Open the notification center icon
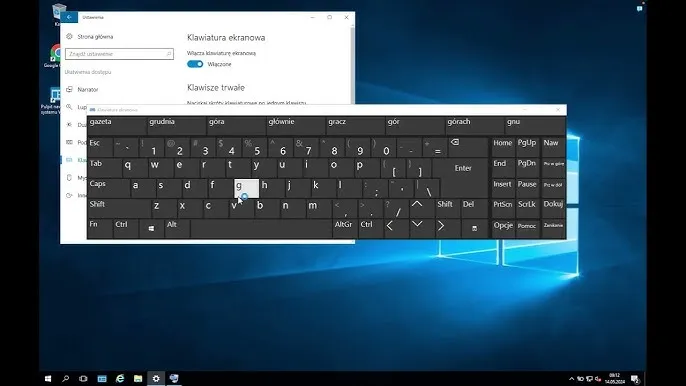This screenshot has width=686, height=386. (635, 379)
